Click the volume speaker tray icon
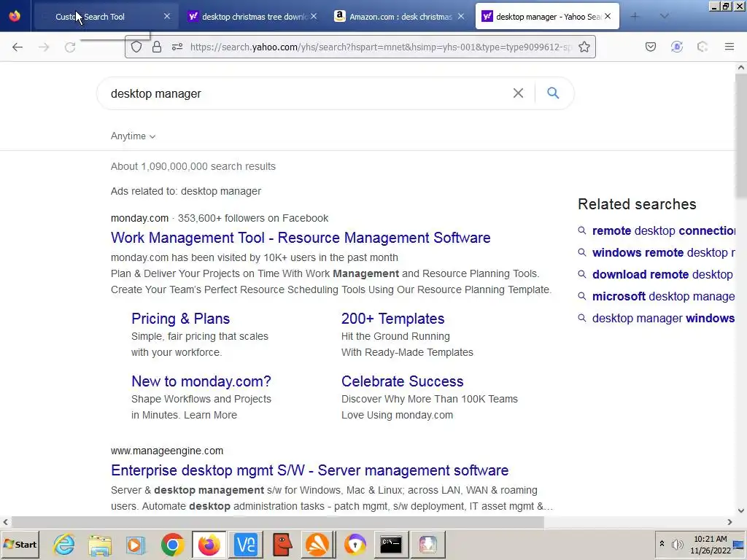Viewport: 747px width, 560px height. (x=677, y=544)
